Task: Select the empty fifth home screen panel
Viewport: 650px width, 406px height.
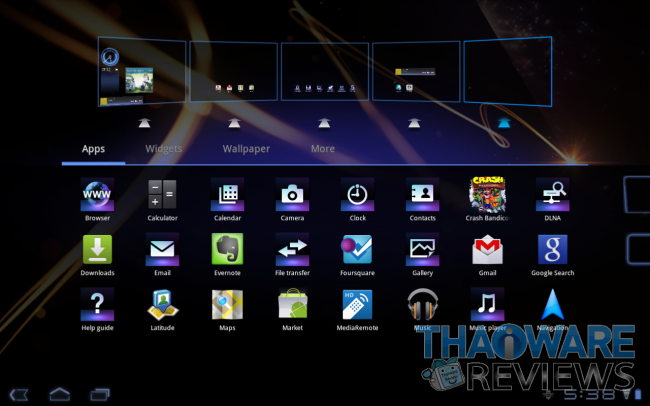Action: 508,71
